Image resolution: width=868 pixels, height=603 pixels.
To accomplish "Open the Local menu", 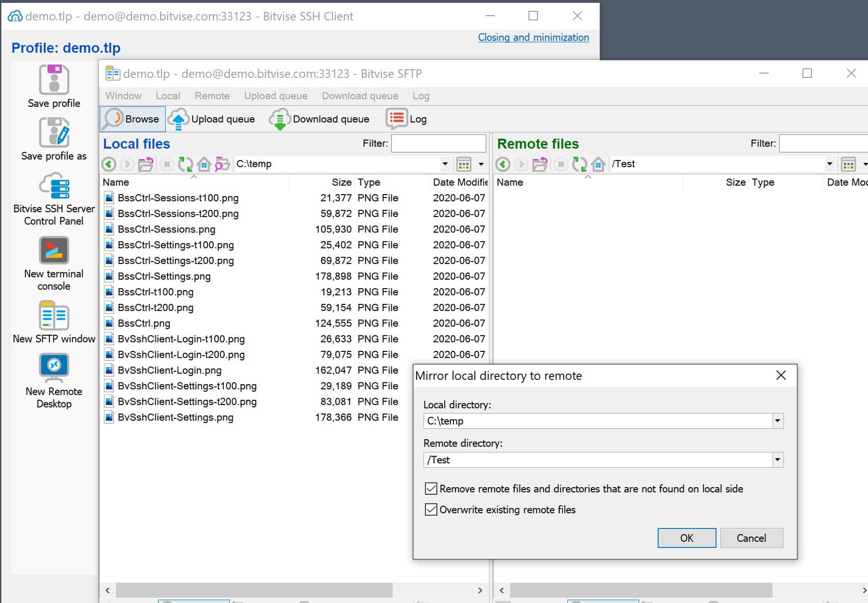I will 168,96.
